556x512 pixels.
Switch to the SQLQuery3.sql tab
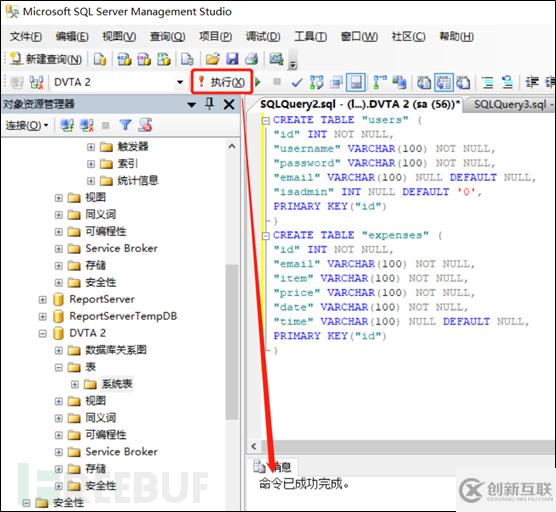[511, 104]
